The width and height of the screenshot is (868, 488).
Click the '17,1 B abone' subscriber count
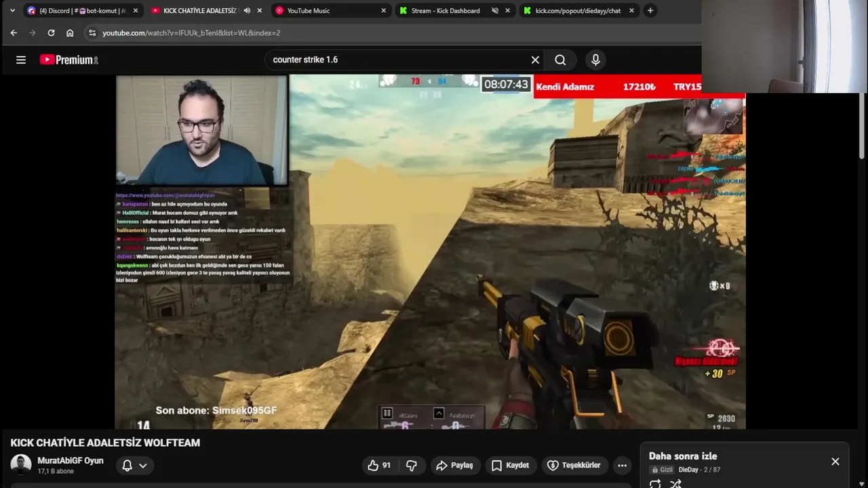pyautogui.click(x=56, y=471)
